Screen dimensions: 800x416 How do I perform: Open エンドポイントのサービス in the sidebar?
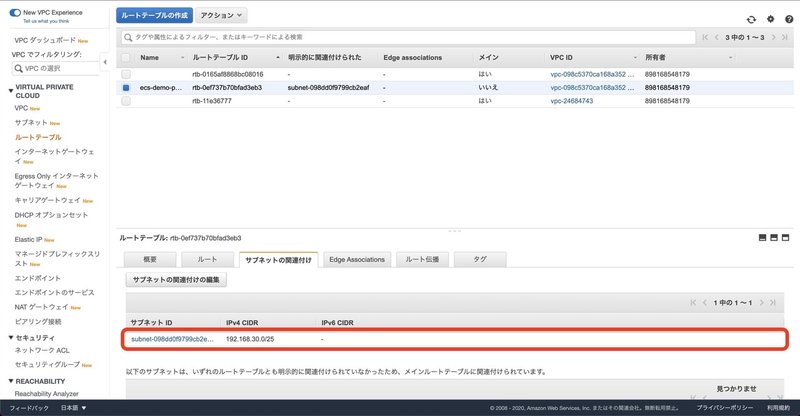[55, 292]
